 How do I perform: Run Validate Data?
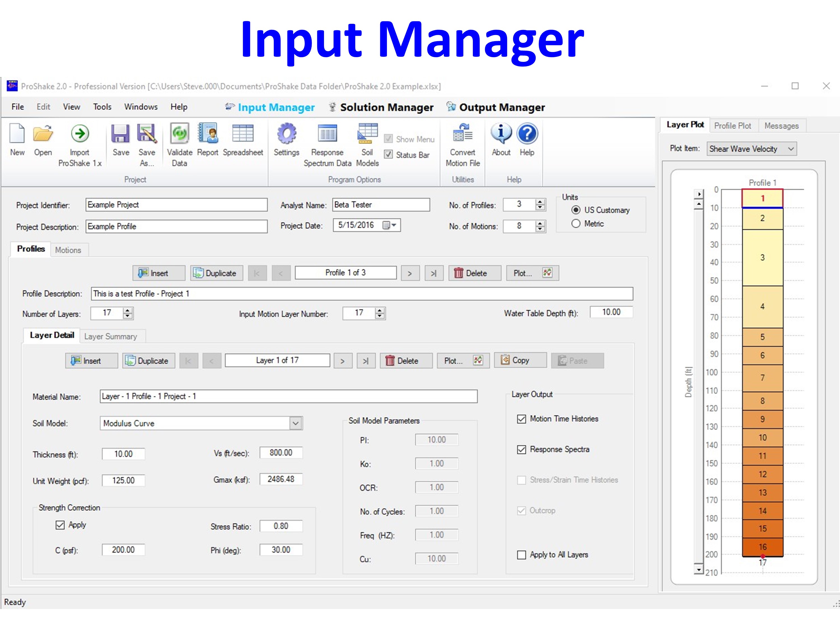[179, 145]
